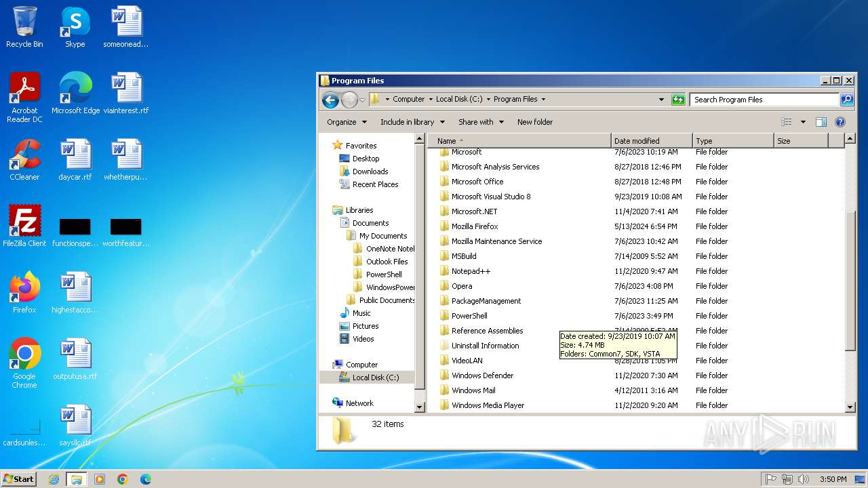Screen dimensions: 868x488
Task: Click the file list scroll down arrow
Action: pos(850,407)
